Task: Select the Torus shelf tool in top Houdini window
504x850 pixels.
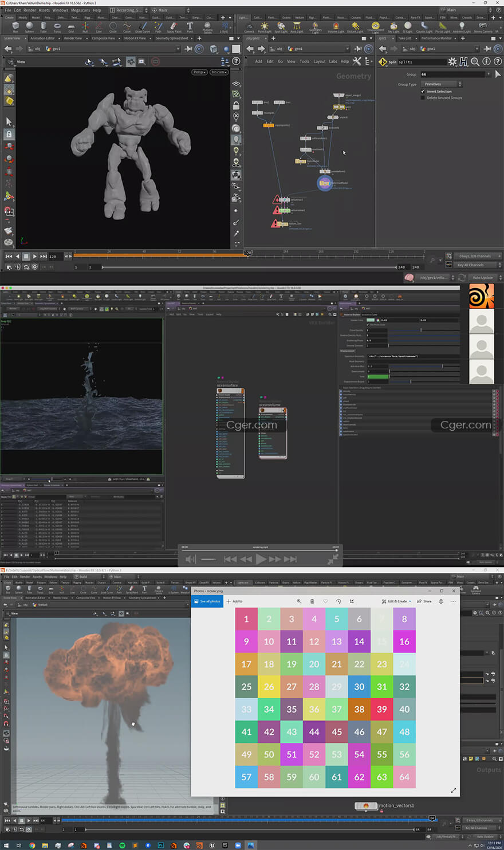Action: click(57, 27)
